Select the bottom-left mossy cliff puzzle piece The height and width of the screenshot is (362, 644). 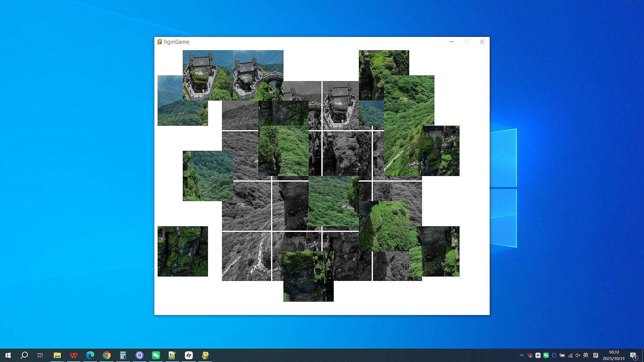coord(182,251)
